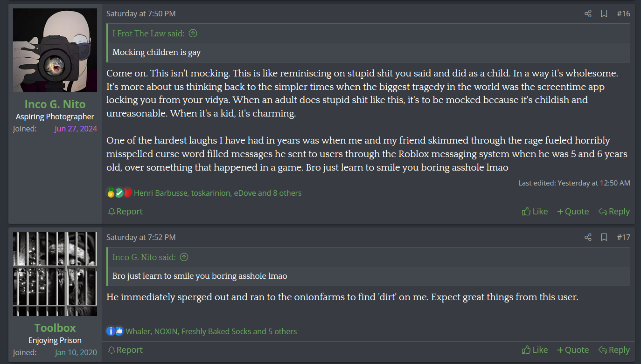Open reaction icons on post #16
This screenshot has width=641, height=364.
click(119, 193)
